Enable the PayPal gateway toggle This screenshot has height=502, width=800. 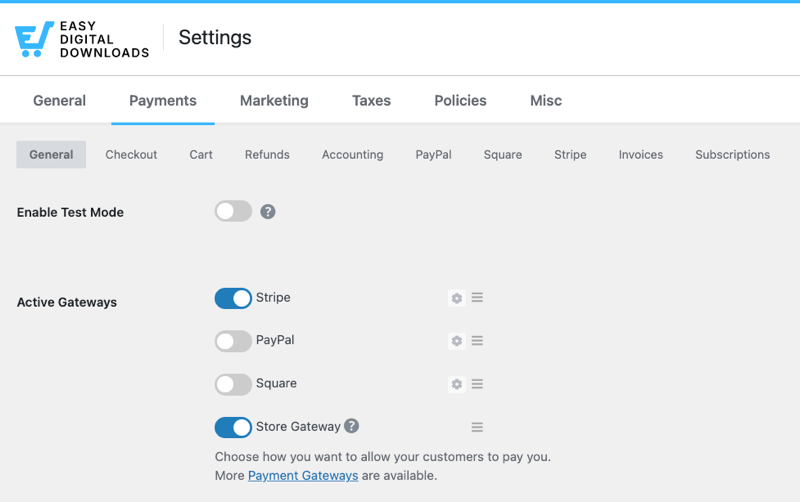[233, 341]
